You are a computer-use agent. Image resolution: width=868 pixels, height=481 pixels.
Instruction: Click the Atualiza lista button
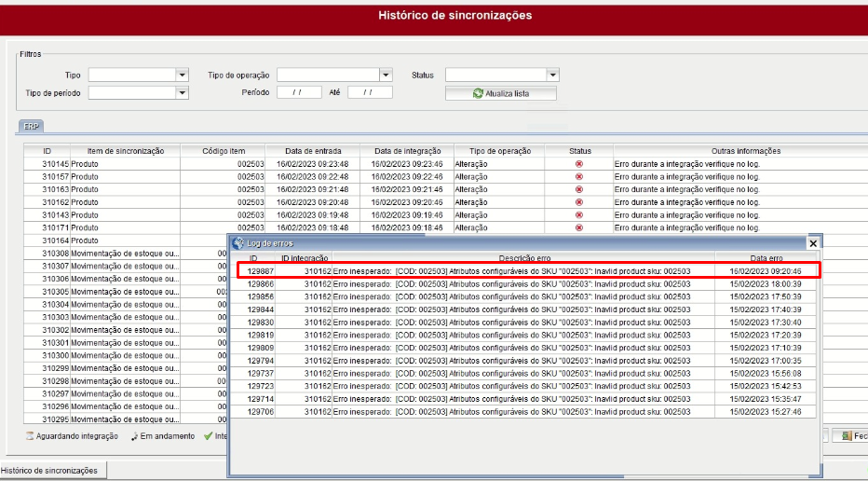(x=501, y=93)
